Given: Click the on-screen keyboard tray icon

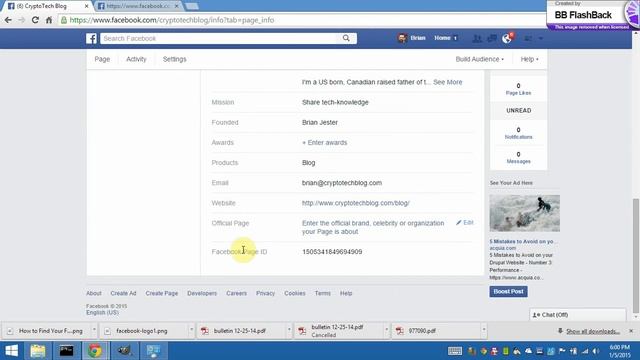Looking at the screenshot, I should [455, 351].
